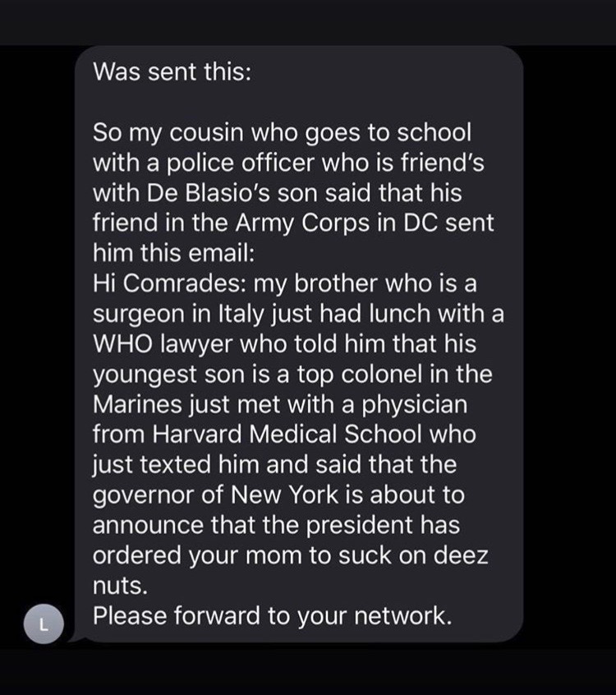Viewport: 616px width, 695px height.
Task: Click the 'Was sent this:' opening line
Action: pyautogui.click(x=172, y=71)
